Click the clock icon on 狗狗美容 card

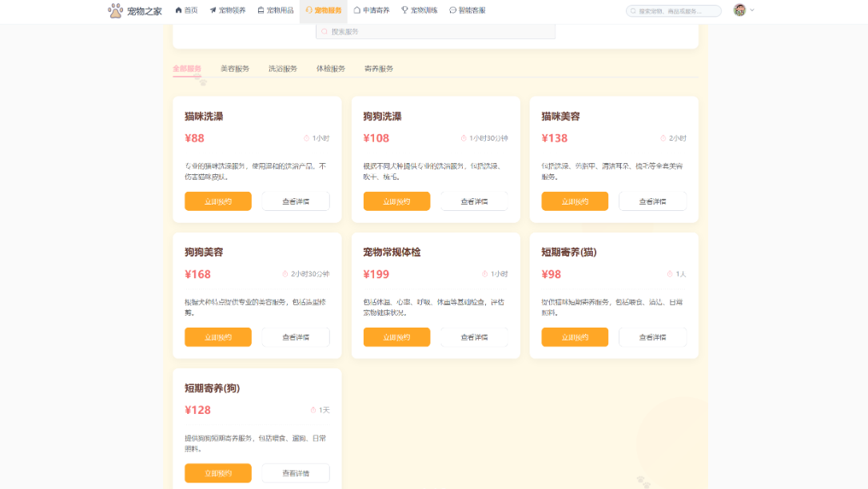[285, 274]
